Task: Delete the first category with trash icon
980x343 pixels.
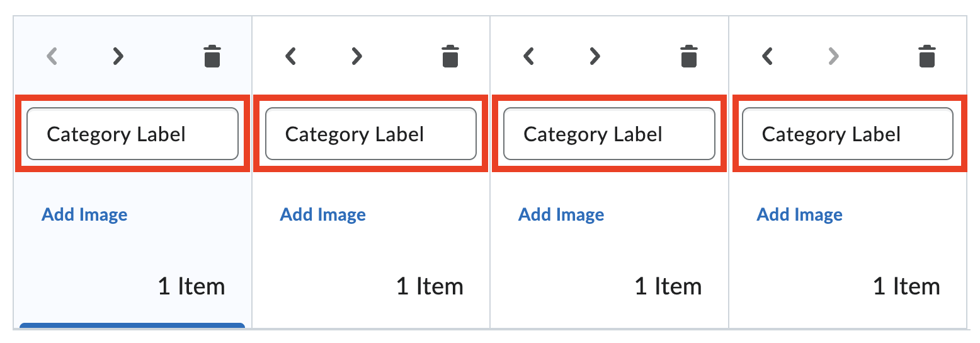Action: 212,56
